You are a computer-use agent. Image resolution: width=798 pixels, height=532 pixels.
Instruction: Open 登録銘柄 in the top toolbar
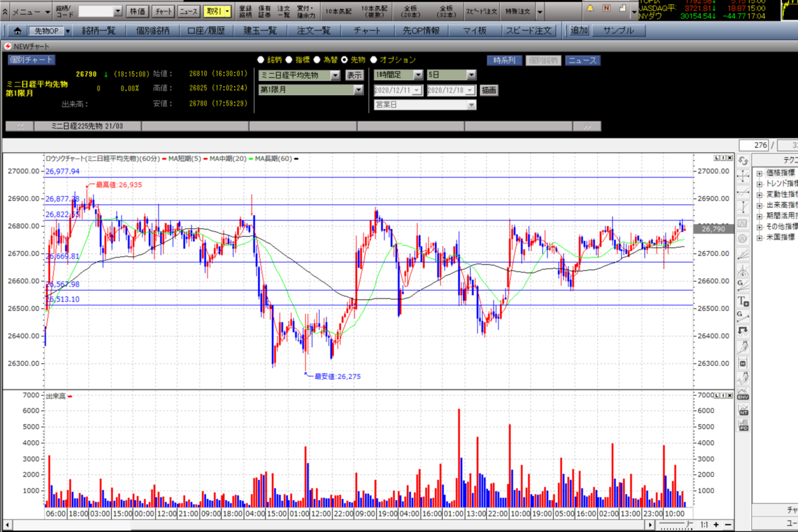coord(245,11)
